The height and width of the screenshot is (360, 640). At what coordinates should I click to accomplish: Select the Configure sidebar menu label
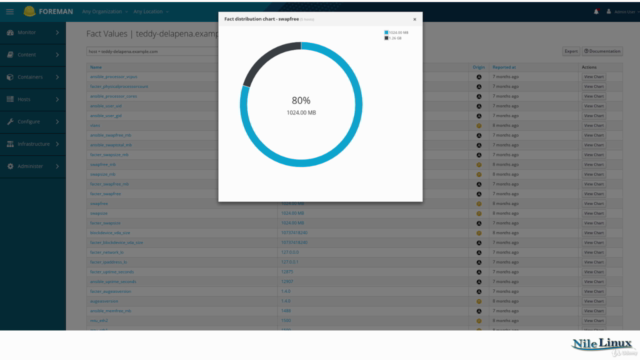(29, 122)
